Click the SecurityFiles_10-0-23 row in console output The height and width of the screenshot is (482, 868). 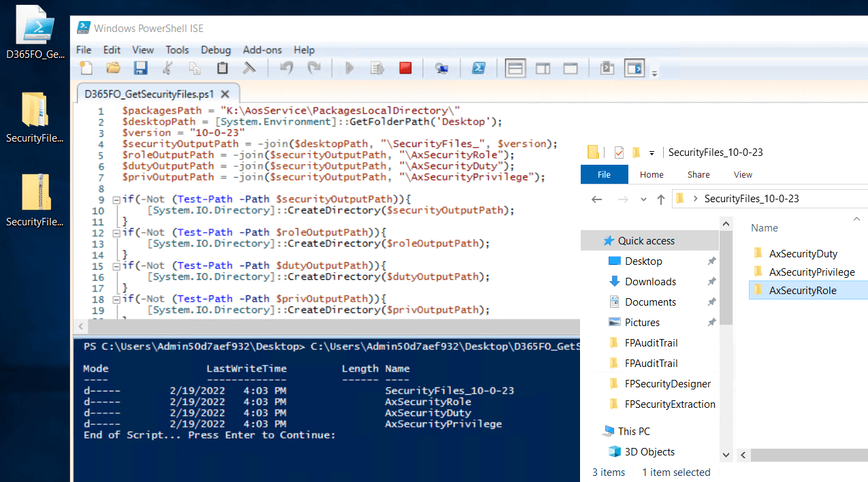pyautogui.click(x=299, y=391)
